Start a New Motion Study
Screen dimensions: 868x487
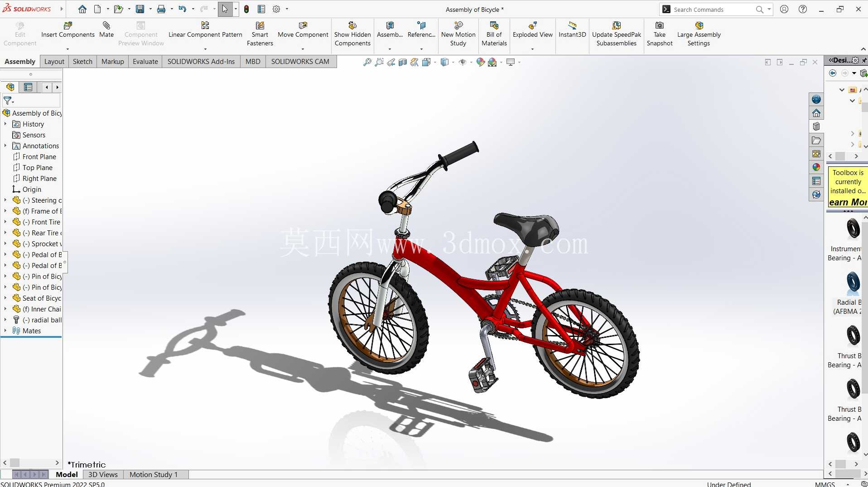pos(458,34)
